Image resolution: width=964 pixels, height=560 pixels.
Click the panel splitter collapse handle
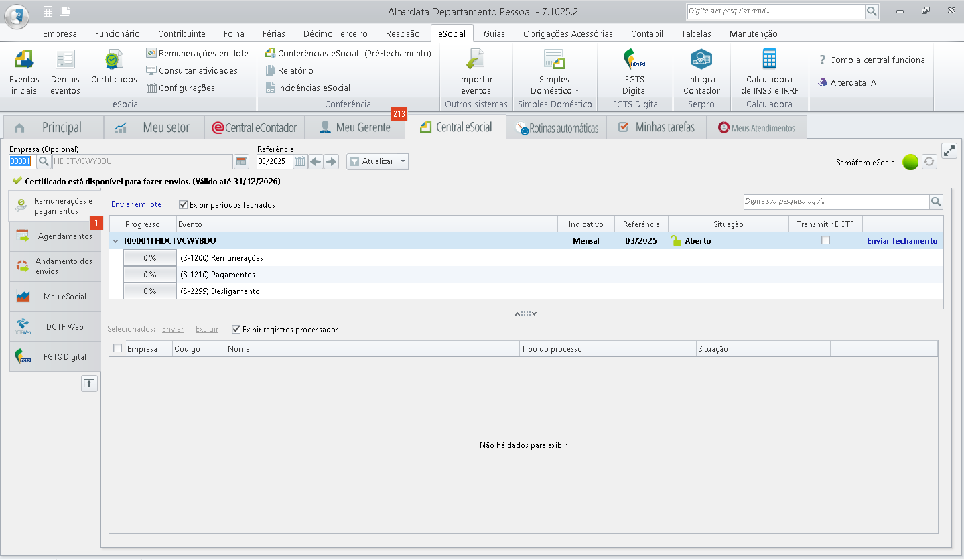click(x=526, y=313)
